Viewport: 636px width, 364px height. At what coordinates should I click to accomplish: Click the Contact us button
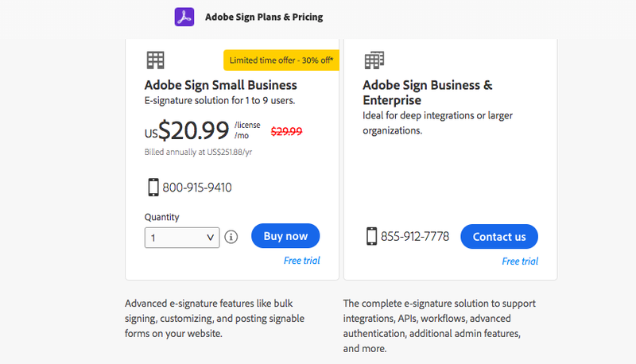[x=499, y=236]
